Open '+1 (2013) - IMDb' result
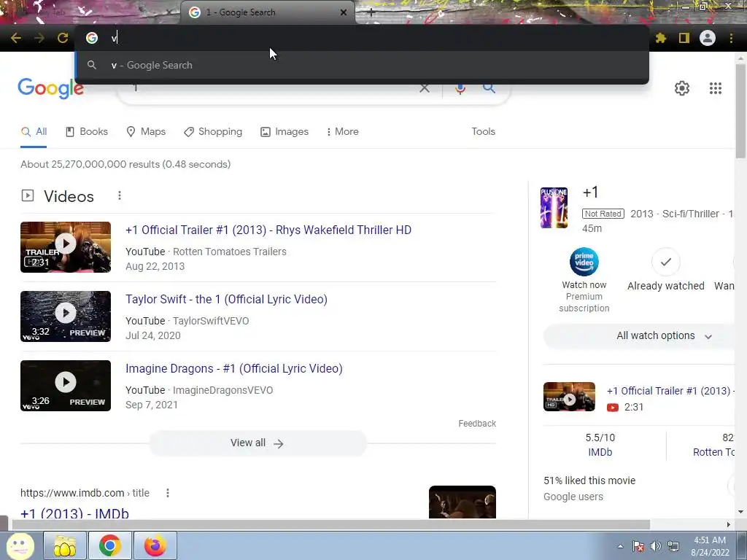The image size is (747, 560). [x=75, y=513]
